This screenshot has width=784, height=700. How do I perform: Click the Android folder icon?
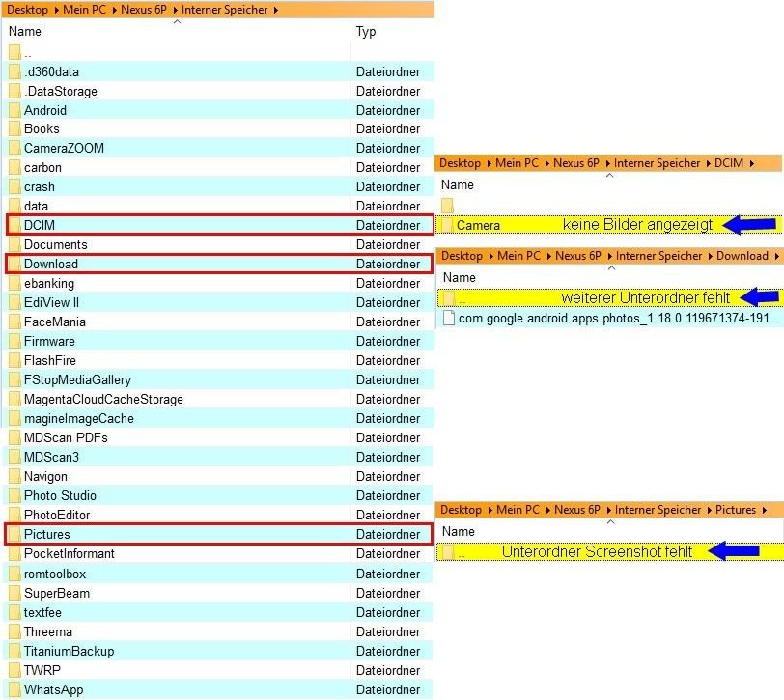pos(14,110)
